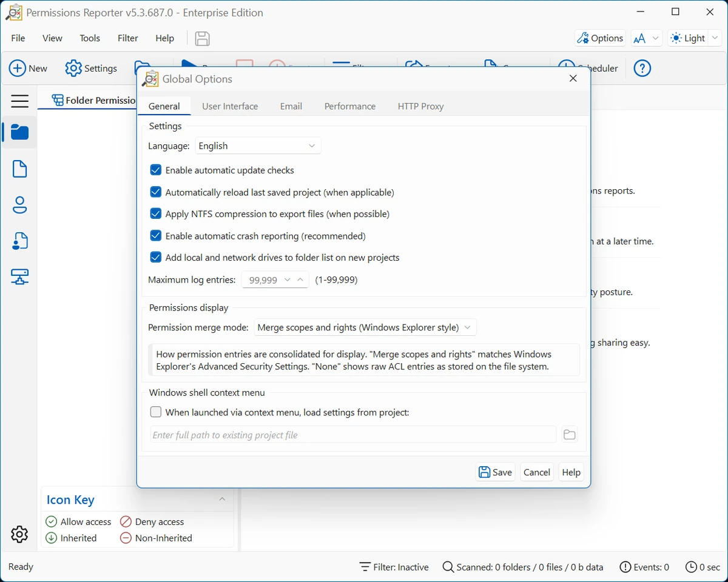Click the Filter: Inactive status item
This screenshot has width=728, height=582.
pyautogui.click(x=394, y=567)
